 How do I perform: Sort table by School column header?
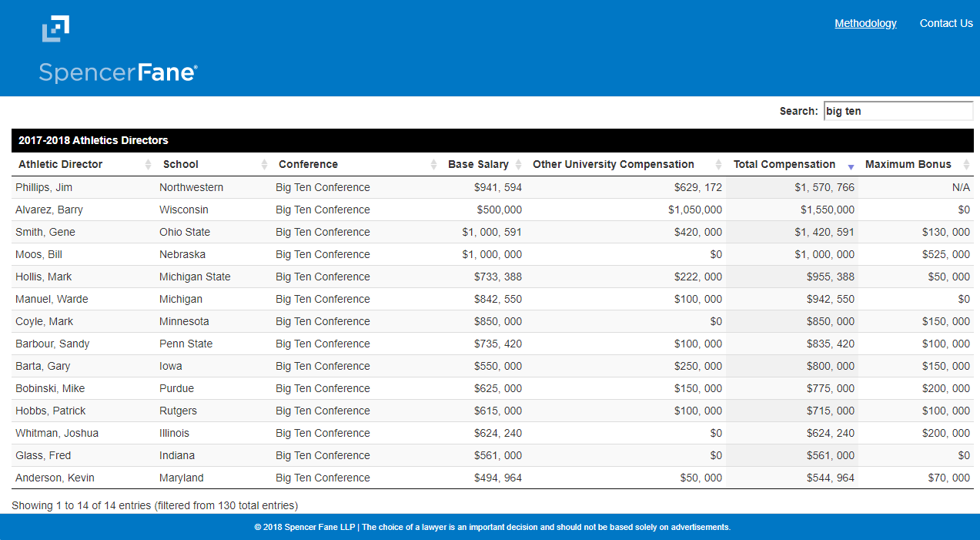click(181, 164)
